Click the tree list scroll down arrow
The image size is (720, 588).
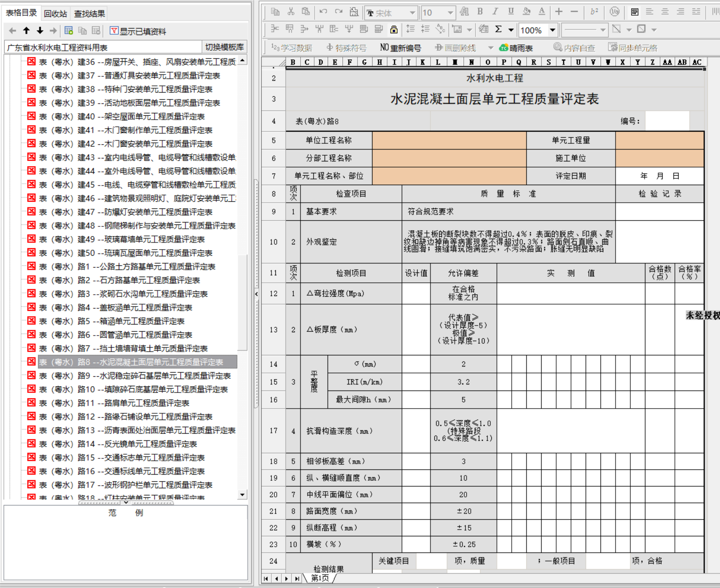(x=243, y=495)
